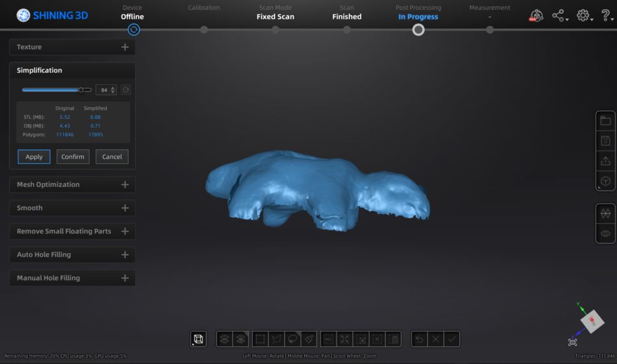This screenshot has height=364, width=617.
Task: Click the deselect icon
Action: (x=377, y=339)
